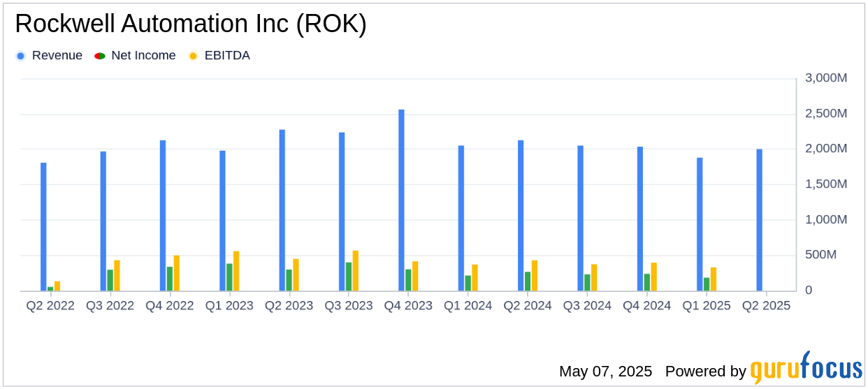Click the 2,000M y-axis value

pos(826,149)
